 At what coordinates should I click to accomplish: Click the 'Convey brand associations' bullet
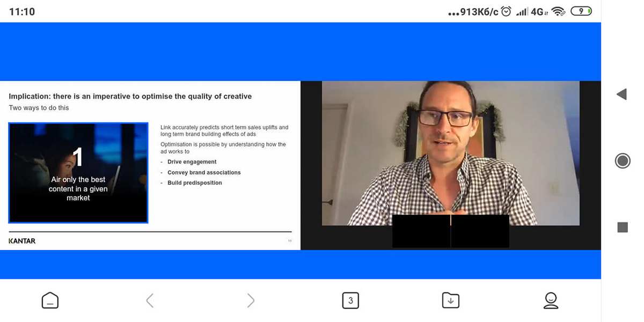click(x=204, y=172)
